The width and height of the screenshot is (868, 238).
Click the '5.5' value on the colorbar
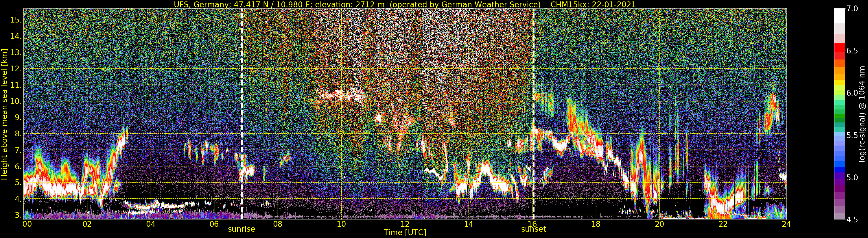pyautogui.click(x=852, y=135)
